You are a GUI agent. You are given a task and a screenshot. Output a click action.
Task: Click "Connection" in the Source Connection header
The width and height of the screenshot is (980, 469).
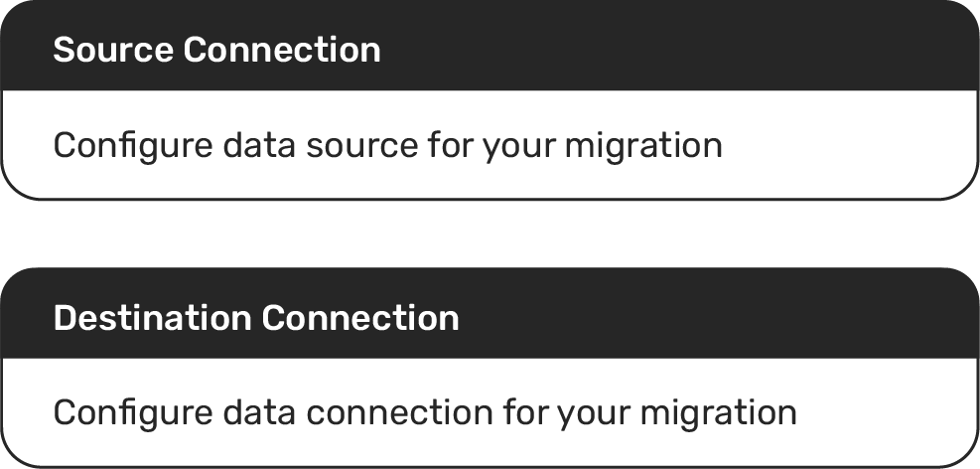(283, 50)
